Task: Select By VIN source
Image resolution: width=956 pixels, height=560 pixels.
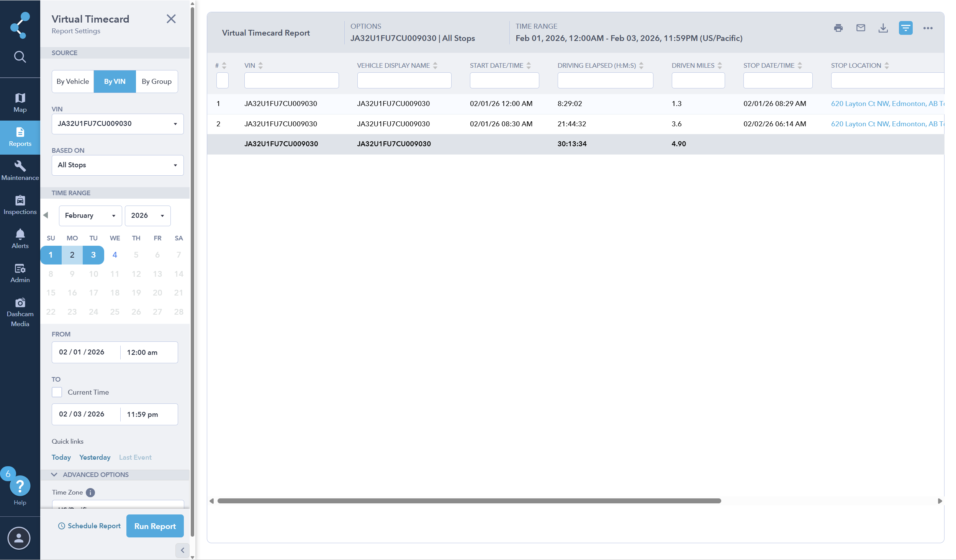Action: coord(115,82)
